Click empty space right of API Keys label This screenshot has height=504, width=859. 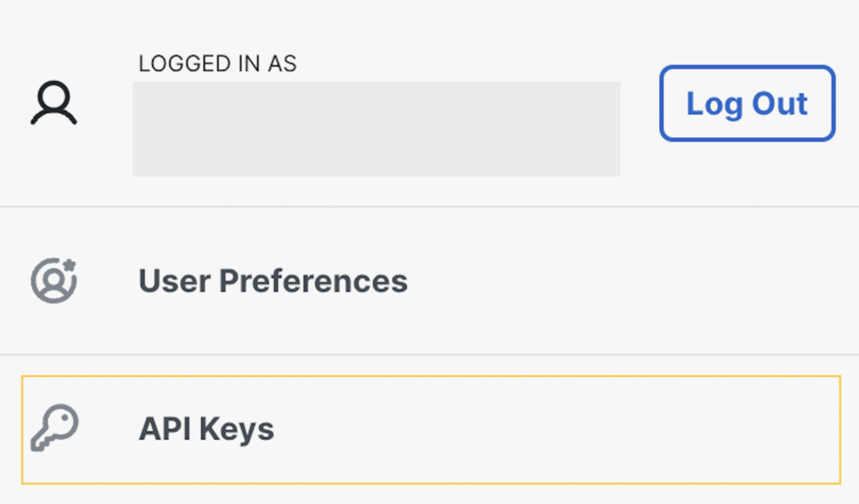tap(556, 430)
